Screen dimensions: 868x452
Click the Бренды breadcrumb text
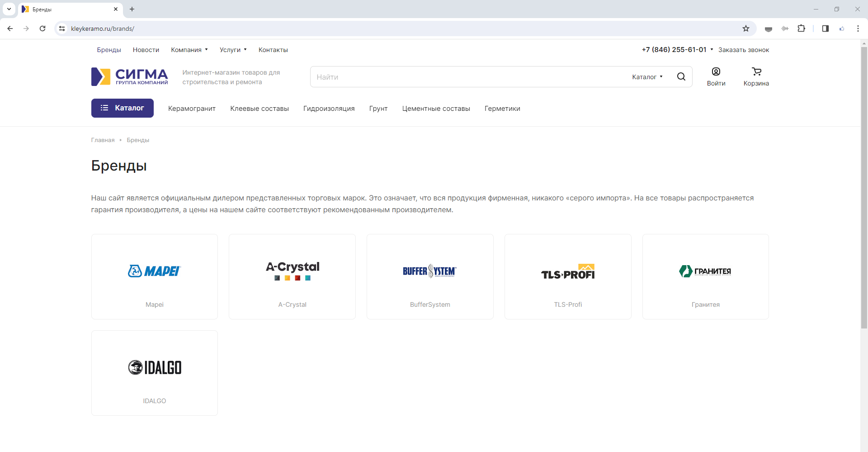pos(138,140)
